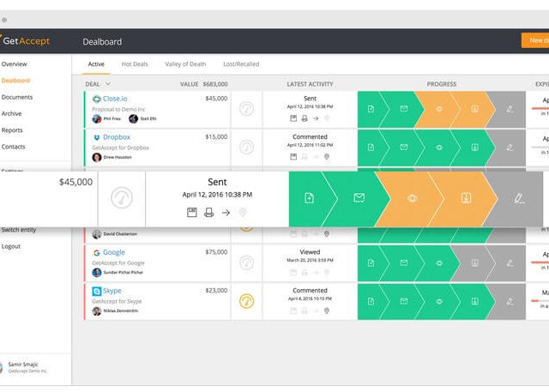Click the eye viewed stage in Google progress
This screenshot has height=392, width=549.
(439, 262)
